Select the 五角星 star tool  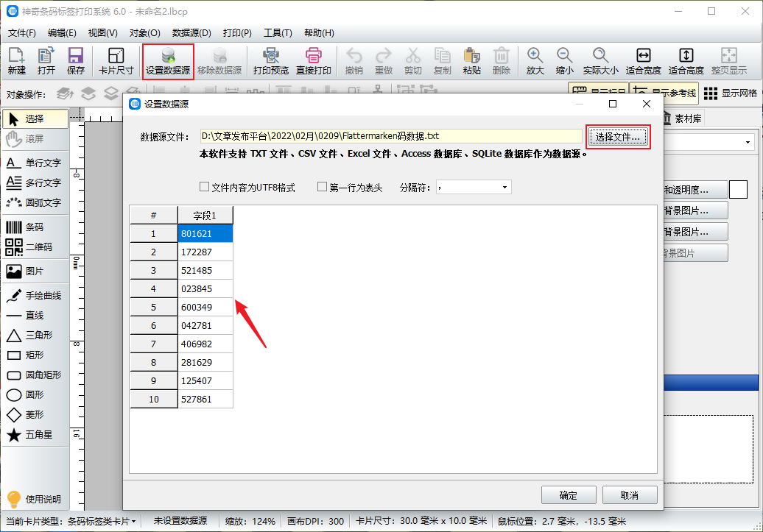point(35,435)
